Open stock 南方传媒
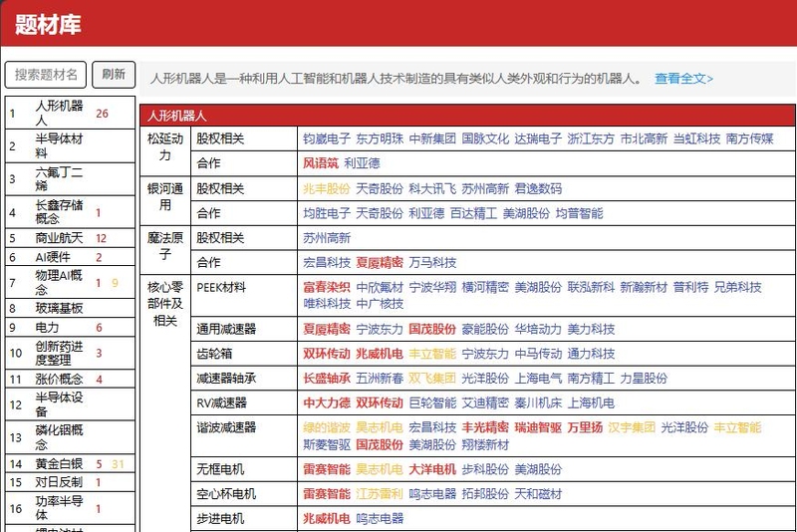The width and height of the screenshot is (797, 532). (750, 138)
